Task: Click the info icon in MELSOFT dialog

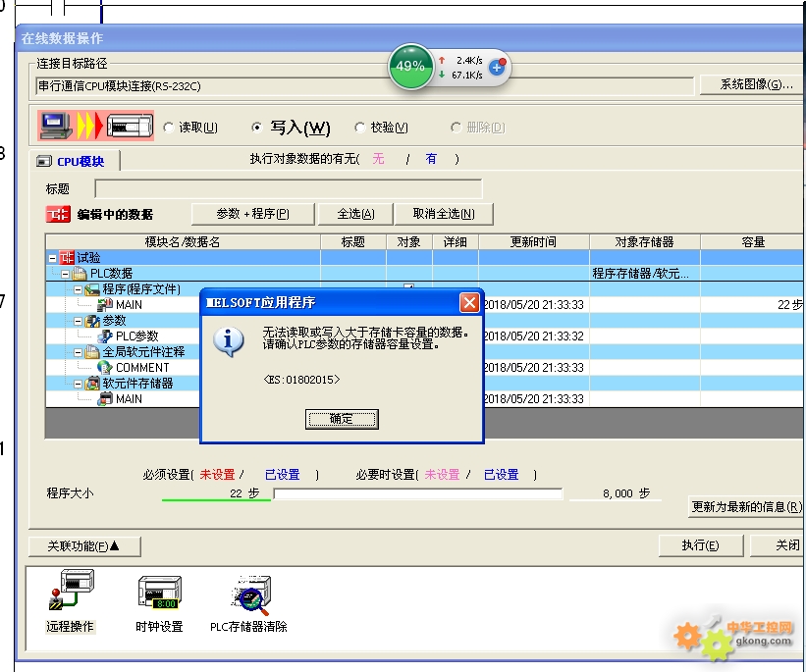Action: point(230,339)
